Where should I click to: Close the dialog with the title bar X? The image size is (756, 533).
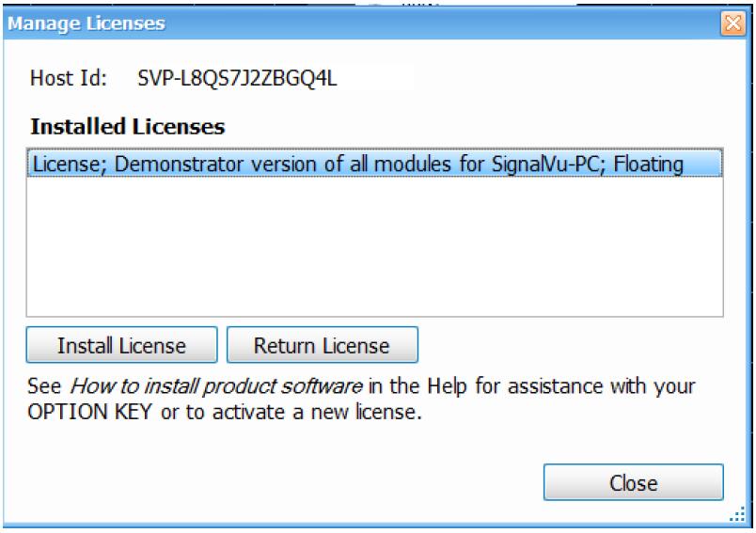[740, 24]
